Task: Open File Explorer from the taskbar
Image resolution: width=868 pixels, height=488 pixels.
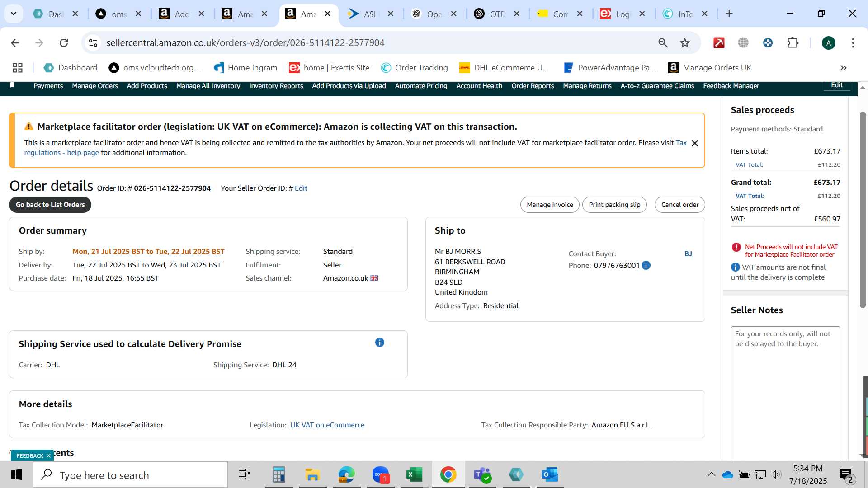Action: pos(312,475)
